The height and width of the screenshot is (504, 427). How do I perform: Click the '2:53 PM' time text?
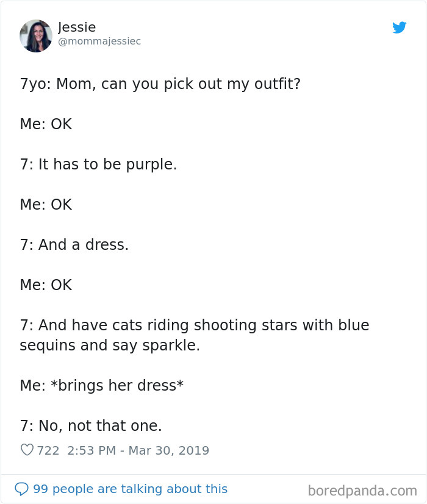click(92, 450)
